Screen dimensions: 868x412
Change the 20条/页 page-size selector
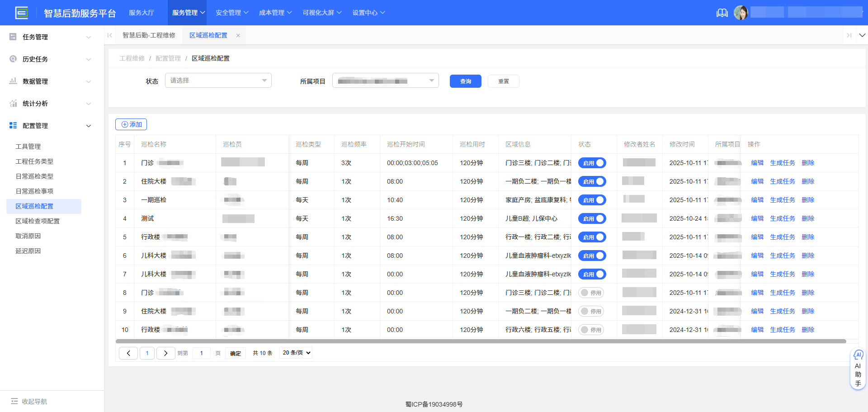pos(295,353)
